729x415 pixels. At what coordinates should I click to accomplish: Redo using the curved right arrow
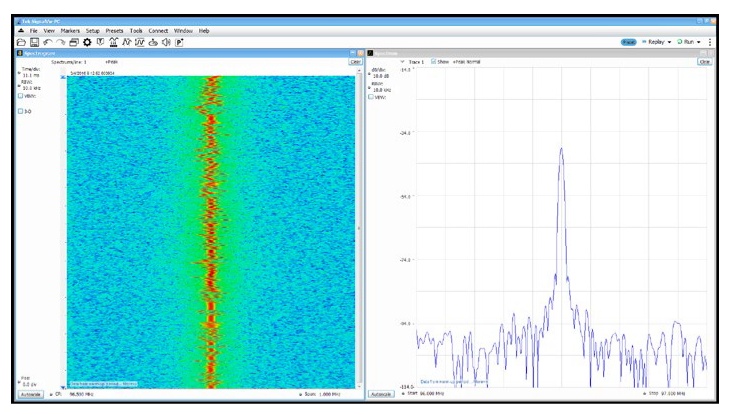(x=61, y=42)
